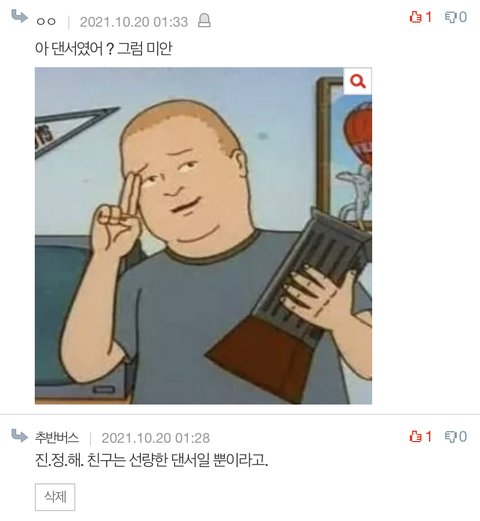Click the like count on ㅇㅇ comment
The height and width of the screenshot is (521, 480).
428,17
